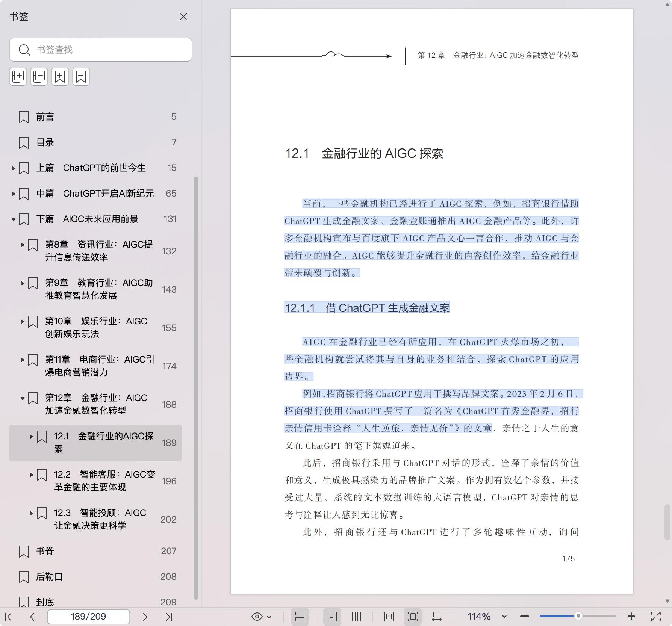The width and height of the screenshot is (672, 626).
Task: Go to next page arrow
Action: (x=145, y=617)
